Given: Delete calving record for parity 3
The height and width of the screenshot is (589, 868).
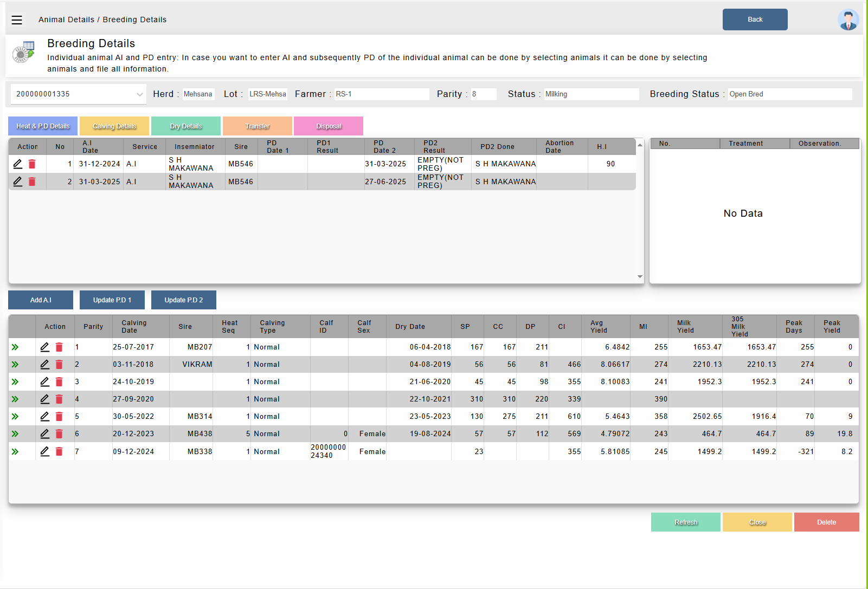Looking at the screenshot, I should (59, 382).
